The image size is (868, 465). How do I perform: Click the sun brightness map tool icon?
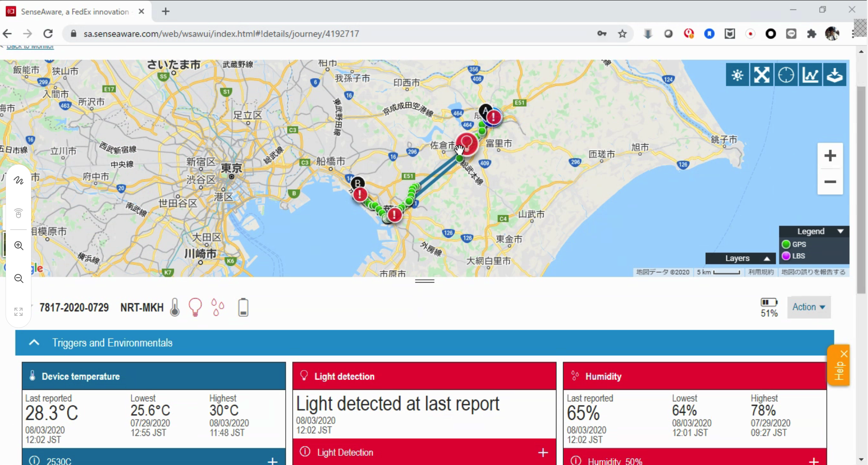pos(737,75)
